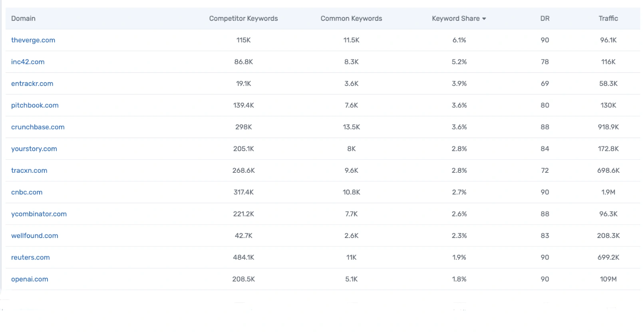Sort by Common Keywords column header
Screen dimensions: 644x332
(351, 18)
